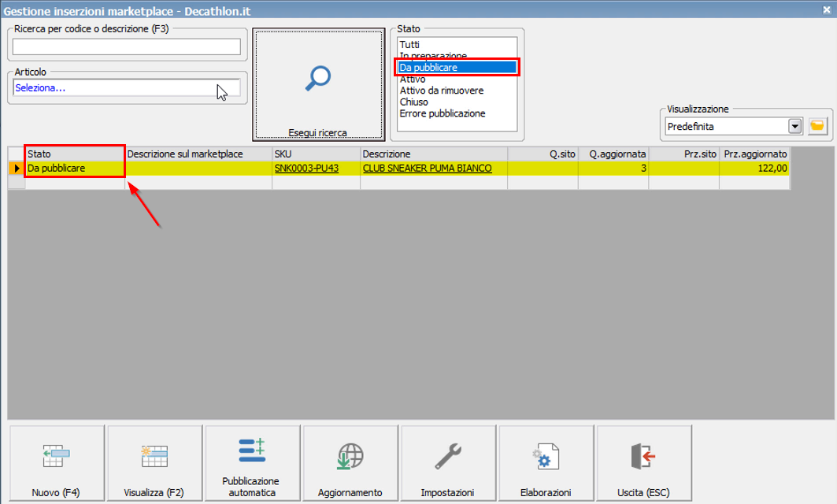Click Q.sito column header
The width and height of the screenshot is (837, 504).
point(543,154)
